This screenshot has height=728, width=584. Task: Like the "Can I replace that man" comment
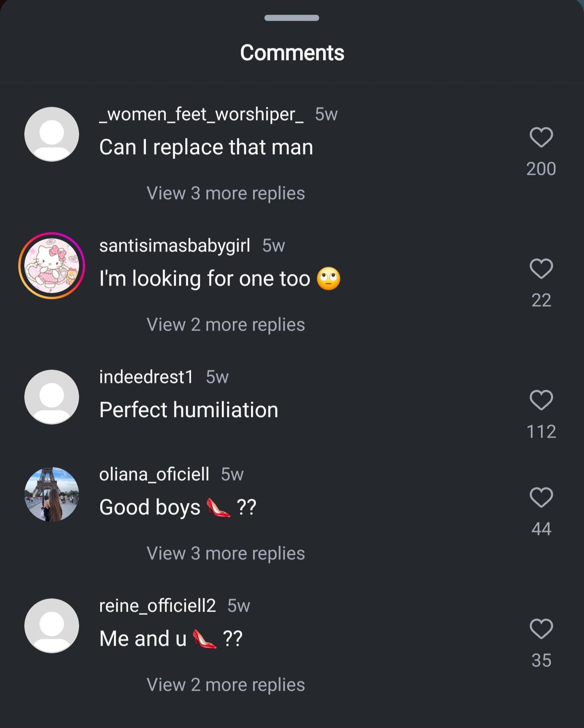pos(541,137)
